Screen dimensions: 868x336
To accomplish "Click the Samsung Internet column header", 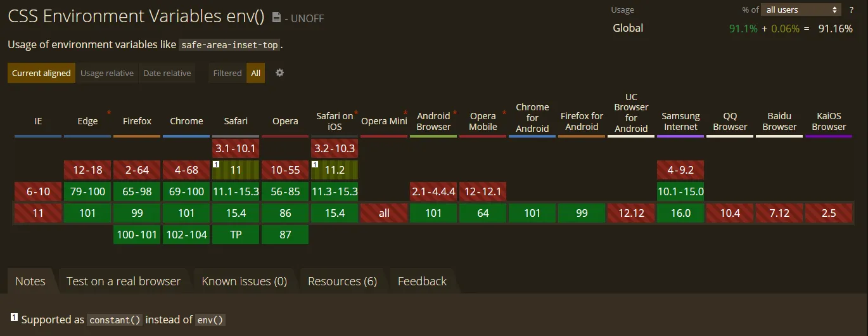I will pyautogui.click(x=680, y=121).
